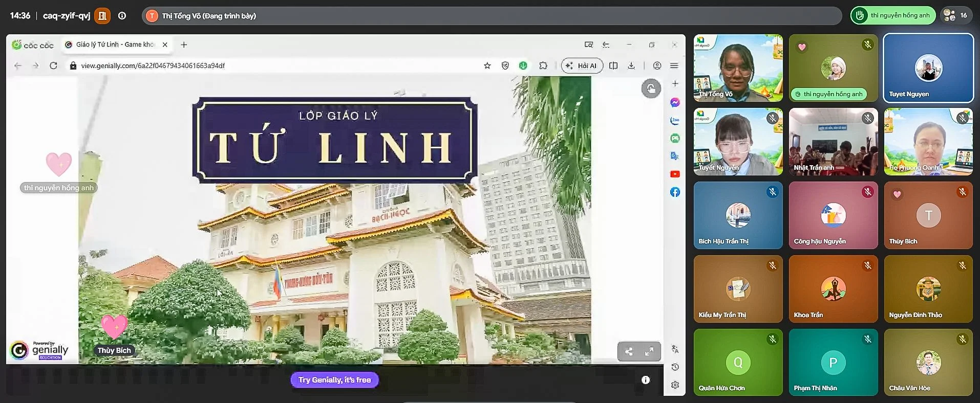
Task: Open Messenger in the browser sidebar
Action: 675,102
